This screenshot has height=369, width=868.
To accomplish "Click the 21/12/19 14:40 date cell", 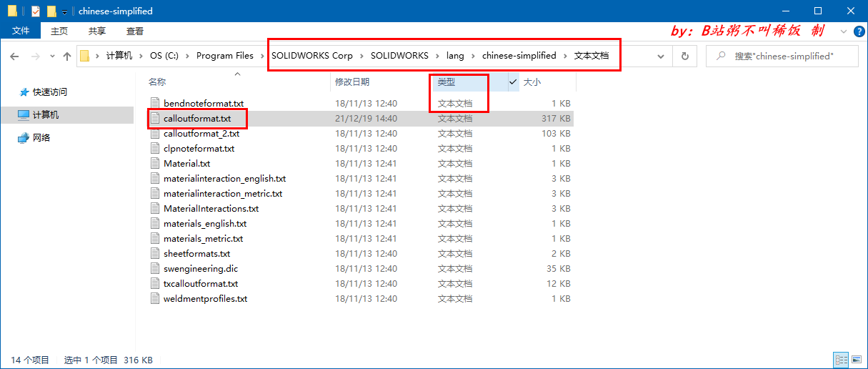I will [x=366, y=119].
